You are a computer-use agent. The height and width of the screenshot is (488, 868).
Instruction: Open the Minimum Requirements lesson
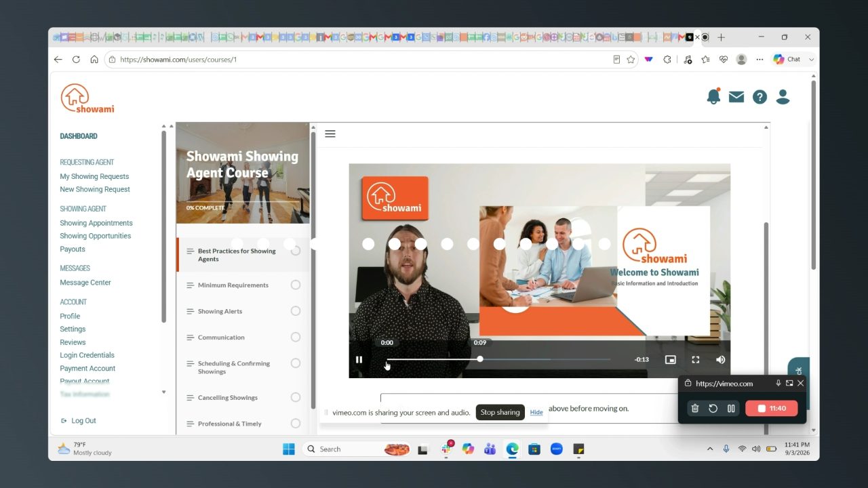coord(233,285)
